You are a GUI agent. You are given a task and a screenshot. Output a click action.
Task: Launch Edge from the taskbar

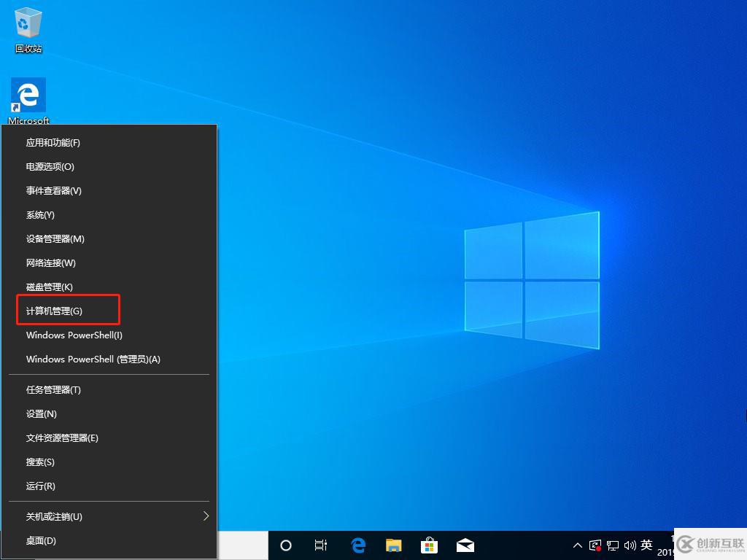[357, 545]
